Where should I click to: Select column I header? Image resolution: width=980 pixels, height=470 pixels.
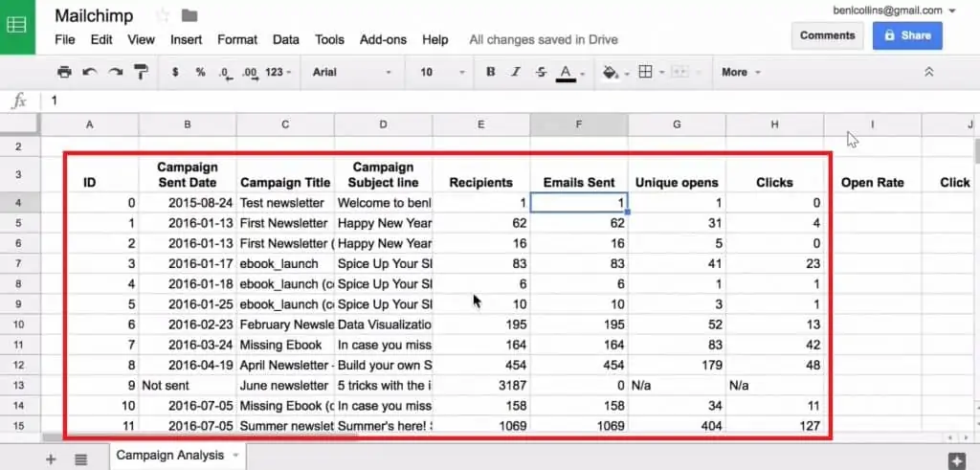(x=873, y=124)
